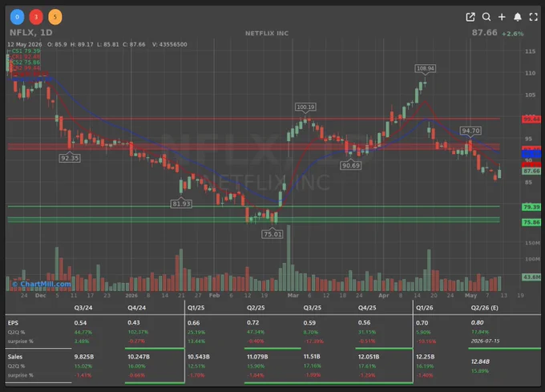This screenshot has width=545, height=392.
Task: Click the green 75.86 support axis tag
Action: pos(531,222)
